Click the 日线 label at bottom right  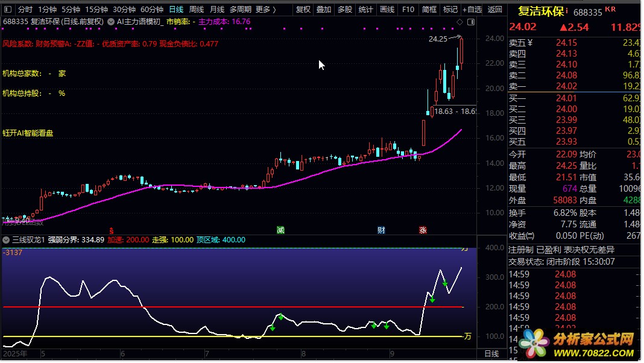coord(491,354)
